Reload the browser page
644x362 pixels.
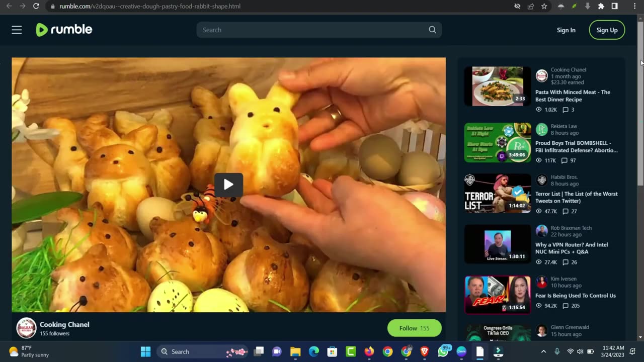[x=36, y=6]
